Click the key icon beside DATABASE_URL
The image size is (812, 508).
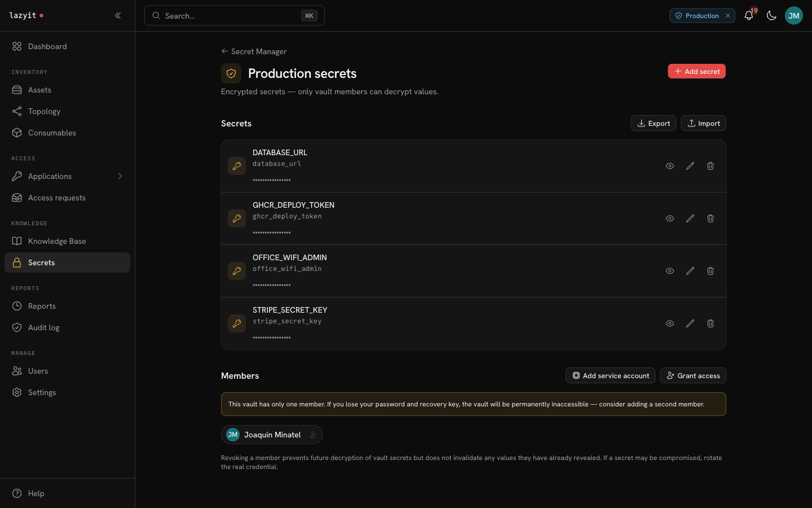tap(237, 166)
